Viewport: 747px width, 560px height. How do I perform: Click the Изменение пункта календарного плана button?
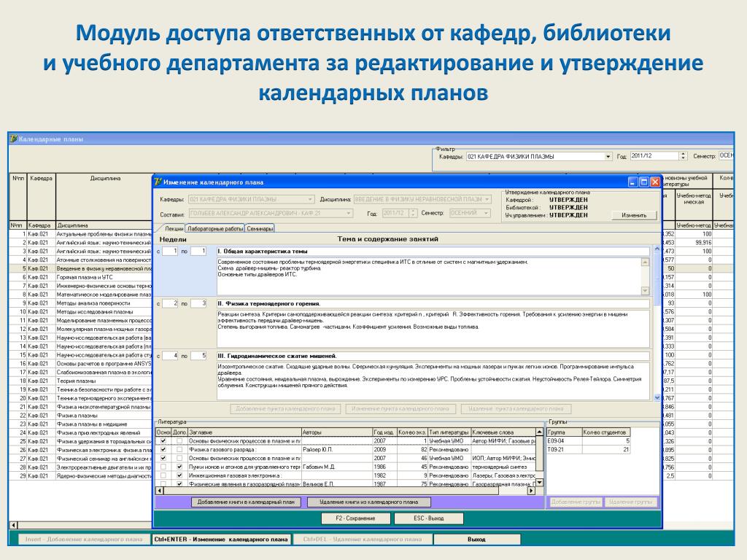click(400, 409)
